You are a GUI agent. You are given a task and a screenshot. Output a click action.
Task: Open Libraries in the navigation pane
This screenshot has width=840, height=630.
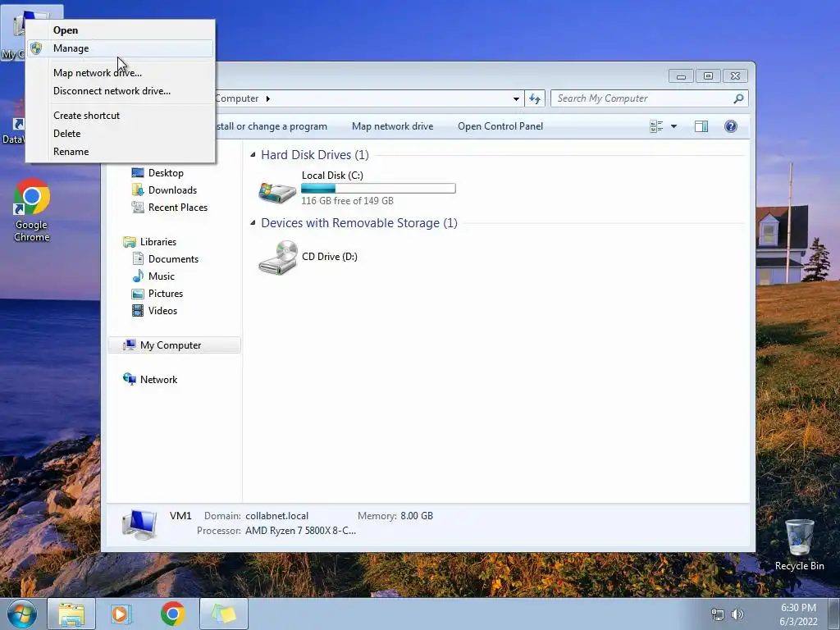click(158, 242)
